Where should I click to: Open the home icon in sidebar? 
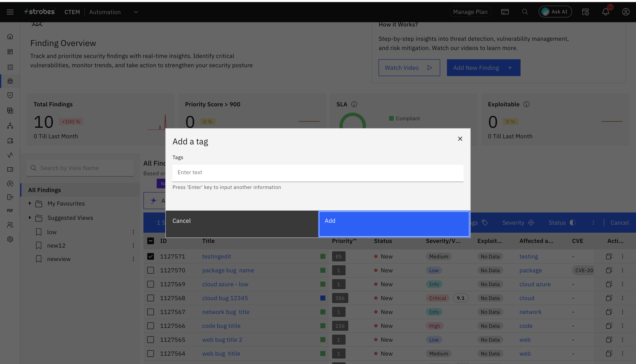[x=10, y=37]
